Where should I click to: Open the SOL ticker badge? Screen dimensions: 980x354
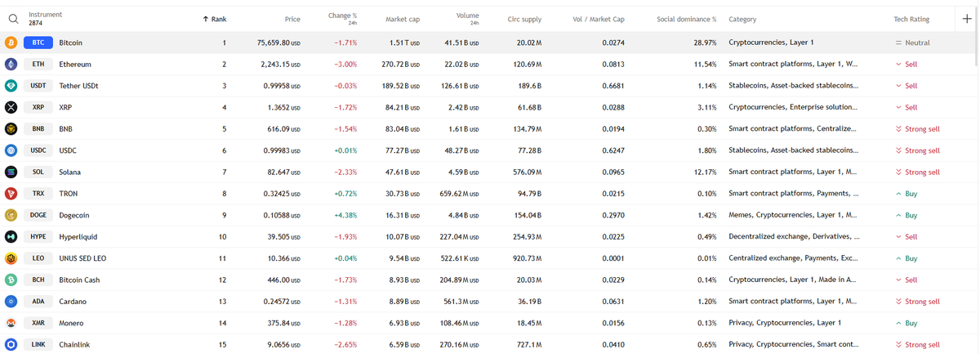(x=38, y=172)
